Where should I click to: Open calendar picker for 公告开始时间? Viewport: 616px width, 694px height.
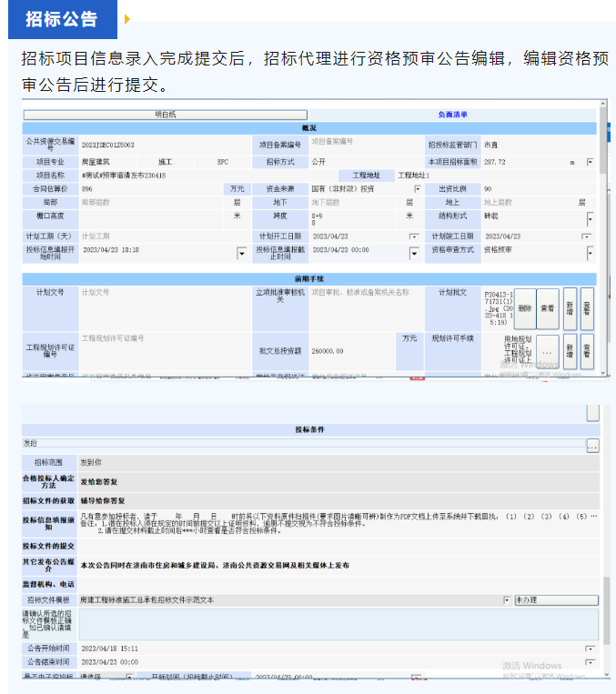(590, 649)
